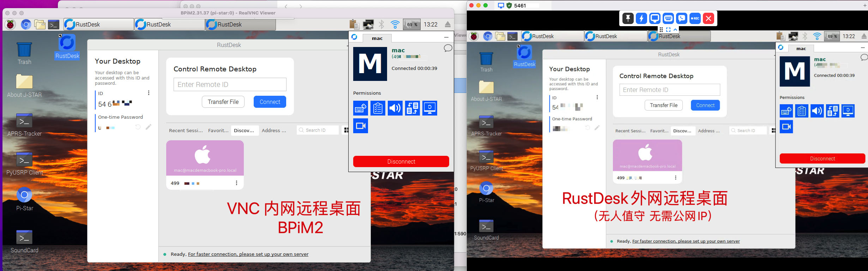Toggle fullscreen in RustDesk session toolbar
868x271 pixels.
(668, 30)
